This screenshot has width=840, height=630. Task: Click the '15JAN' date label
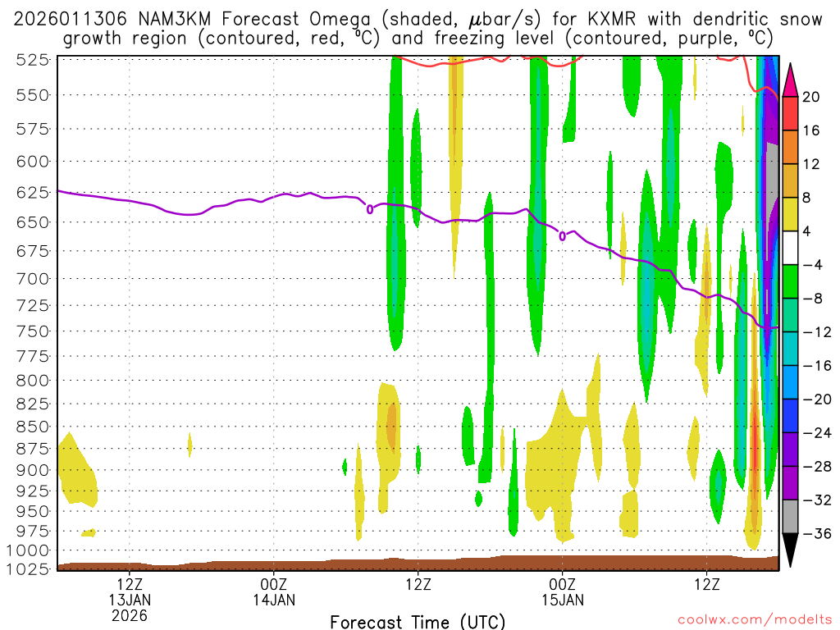(x=563, y=600)
